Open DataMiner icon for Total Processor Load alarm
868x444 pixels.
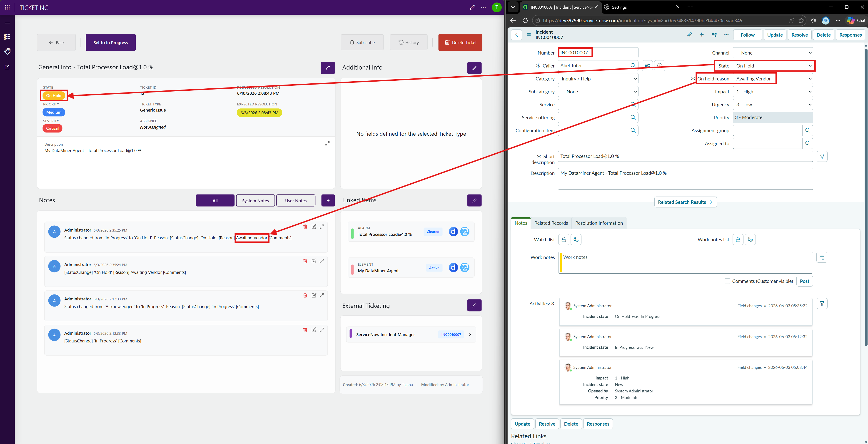coord(453,232)
